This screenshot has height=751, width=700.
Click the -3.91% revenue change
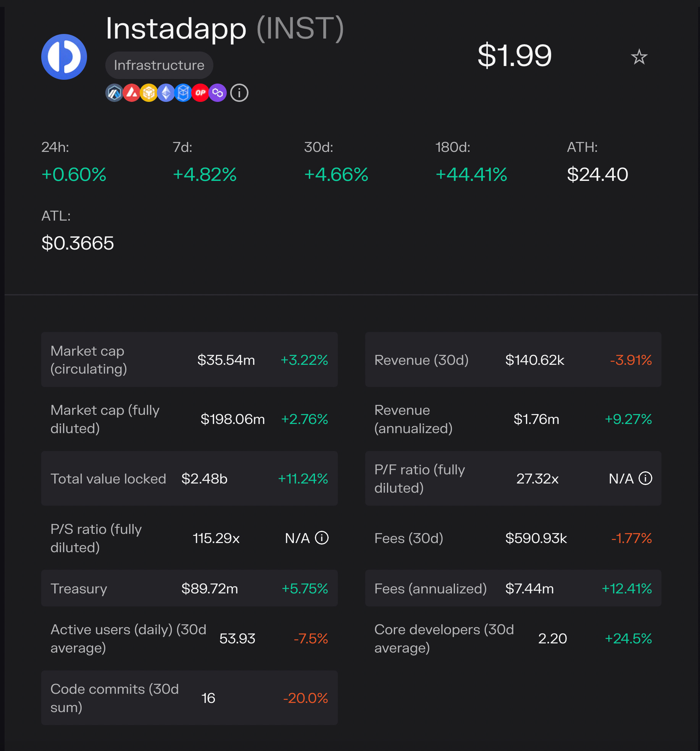(631, 360)
